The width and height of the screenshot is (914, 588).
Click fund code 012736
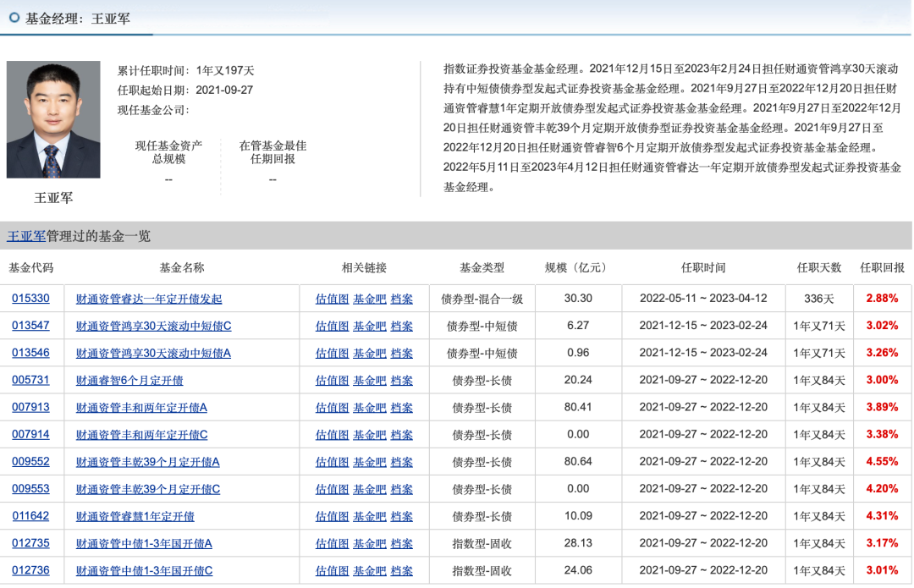(30, 571)
